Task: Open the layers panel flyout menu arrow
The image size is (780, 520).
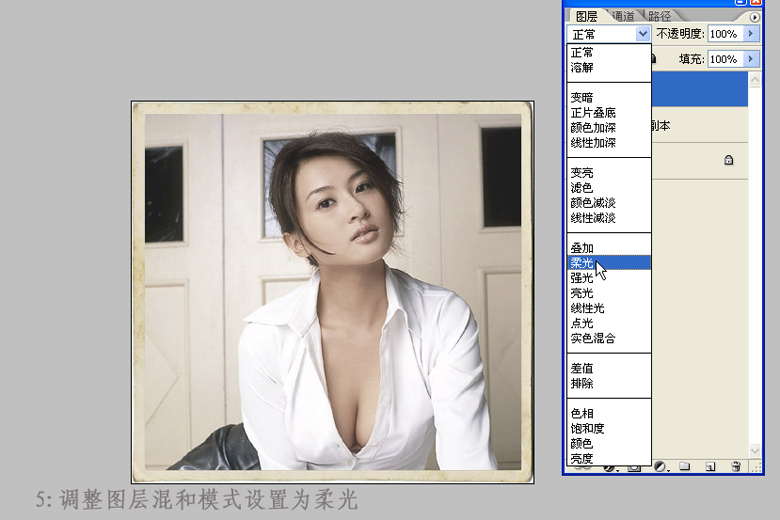Action: (x=755, y=17)
